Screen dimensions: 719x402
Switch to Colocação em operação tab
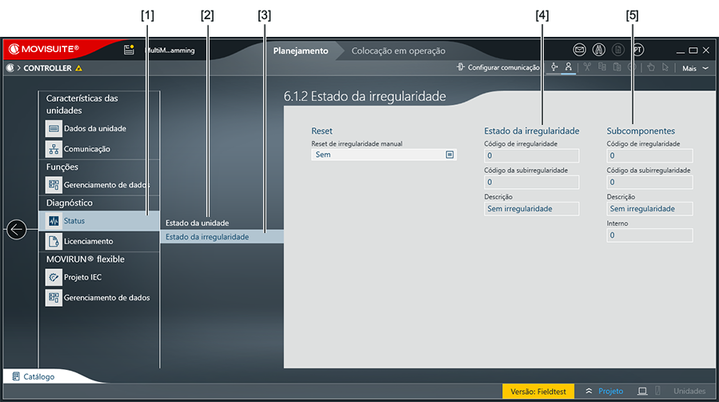click(398, 50)
